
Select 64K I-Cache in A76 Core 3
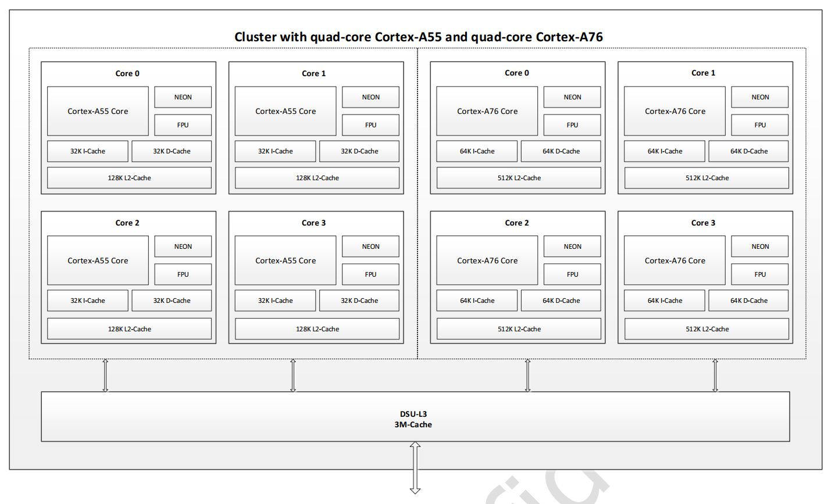pos(665,301)
